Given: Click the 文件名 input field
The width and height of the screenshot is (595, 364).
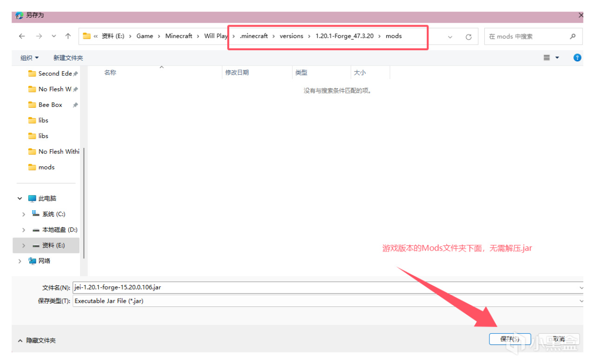Looking at the screenshot, I should (328, 287).
